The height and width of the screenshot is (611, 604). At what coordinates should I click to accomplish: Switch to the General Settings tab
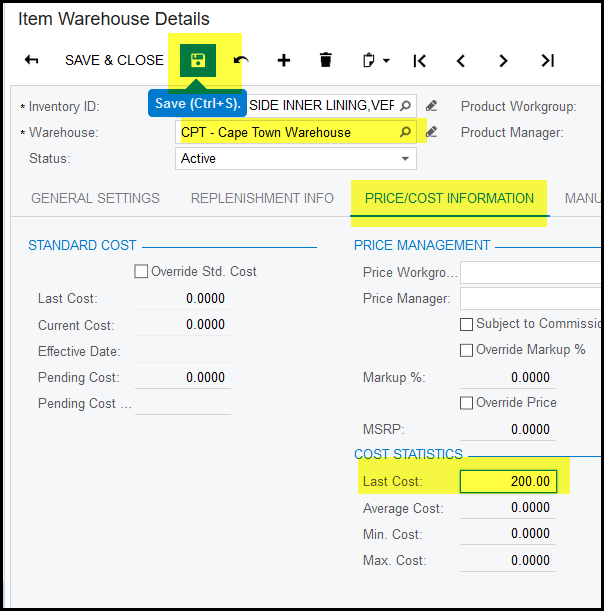point(95,198)
